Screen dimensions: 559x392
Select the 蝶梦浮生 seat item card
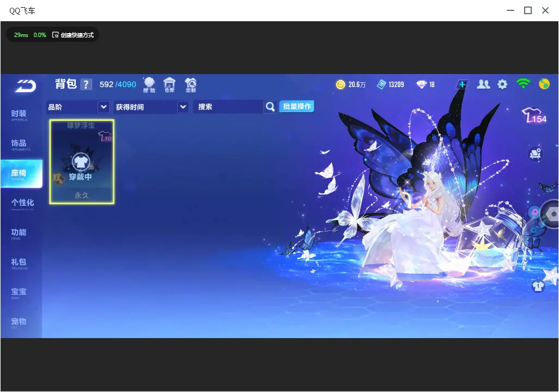pyautogui.click(x=82, y=162)
